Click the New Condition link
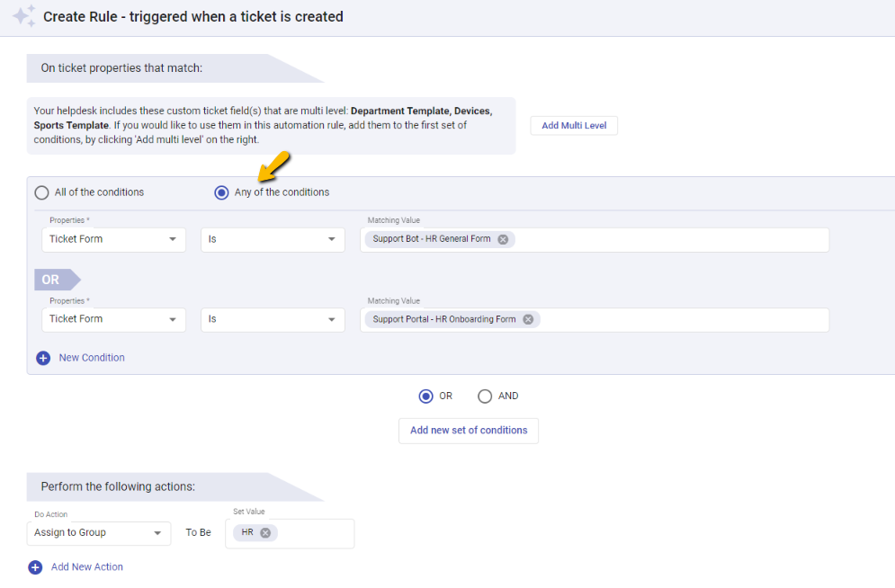 point(92,358)
